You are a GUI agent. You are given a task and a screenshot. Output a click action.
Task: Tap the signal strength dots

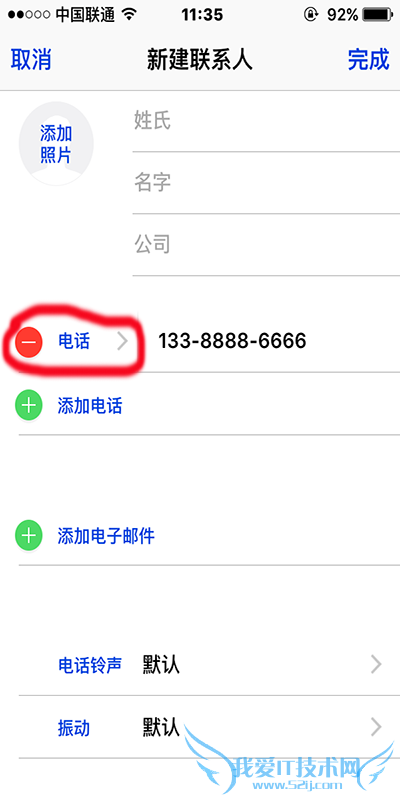(29, 15)
